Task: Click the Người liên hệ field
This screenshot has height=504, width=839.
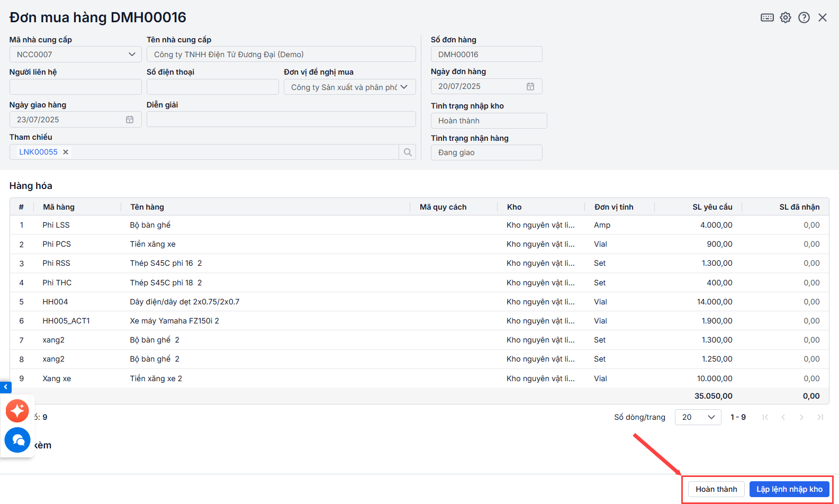Action: click(76, 87)
